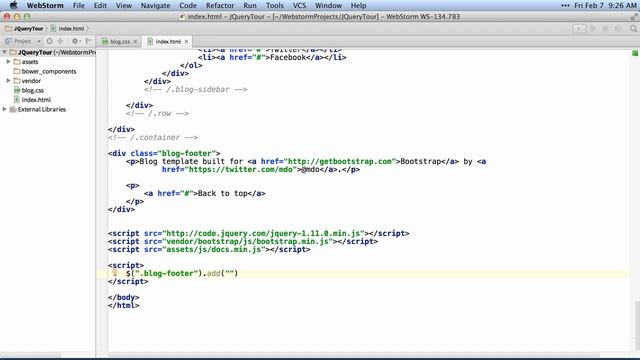The width and height of the screenshot is (640, 360).
Task: Open the Tools menu
Action: [x=274, y=5]
